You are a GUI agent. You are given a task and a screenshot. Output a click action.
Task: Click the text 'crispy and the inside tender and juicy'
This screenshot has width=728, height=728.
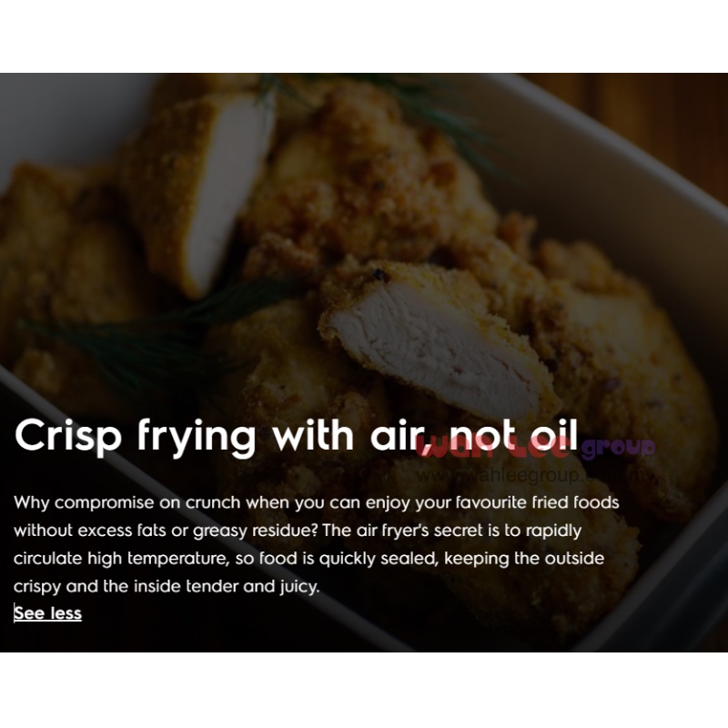(167, 586)
